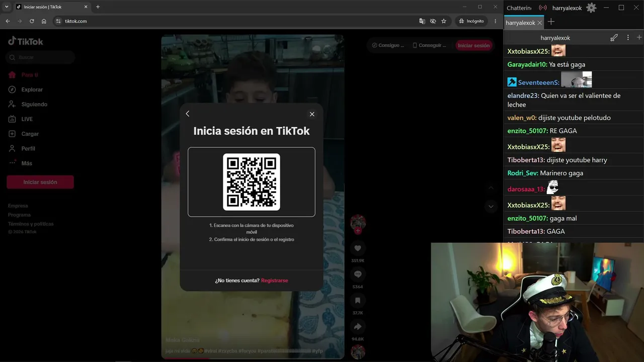Go back in the login dialog
The image size is (644, 362).
(x=188, y=114)
